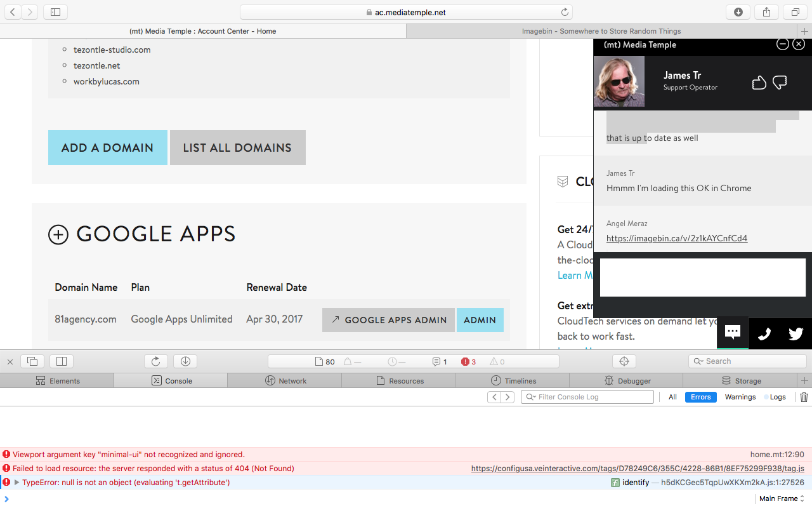Switch to the Timelines tab
This screenshot has width=812, height=508.
(x=513, y=381)
